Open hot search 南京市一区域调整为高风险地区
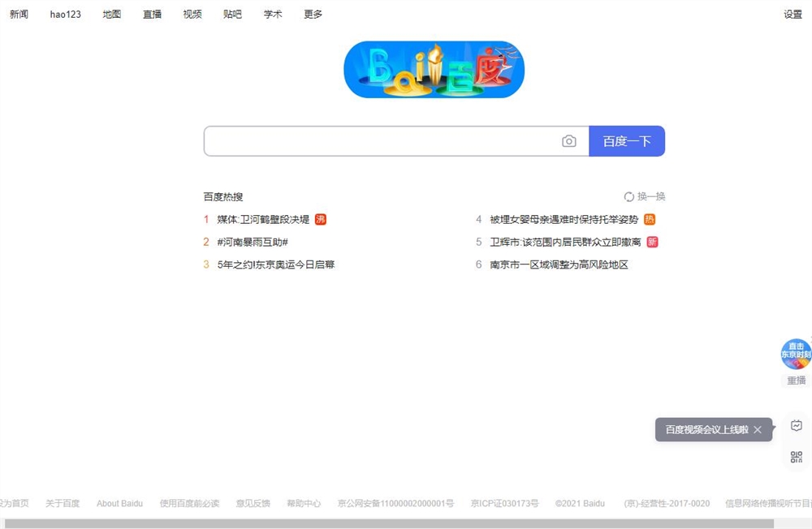Image resolution: width=812 pixels, height=529 pixels. coord(559,264)
